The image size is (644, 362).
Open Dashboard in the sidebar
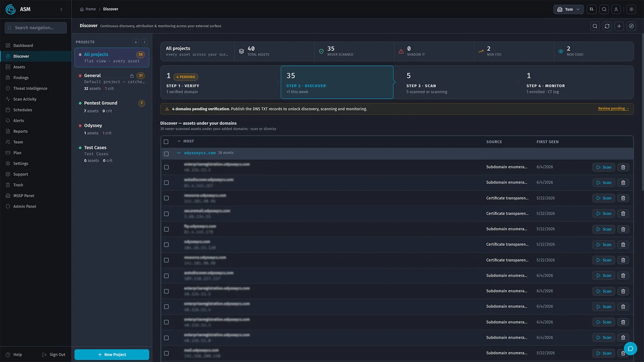click(x=36, y=45)
